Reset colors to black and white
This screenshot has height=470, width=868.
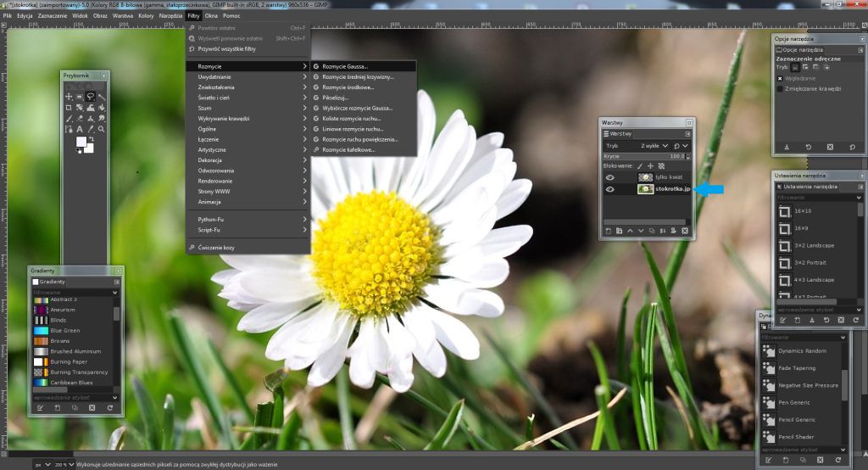[x=79, y=151]
